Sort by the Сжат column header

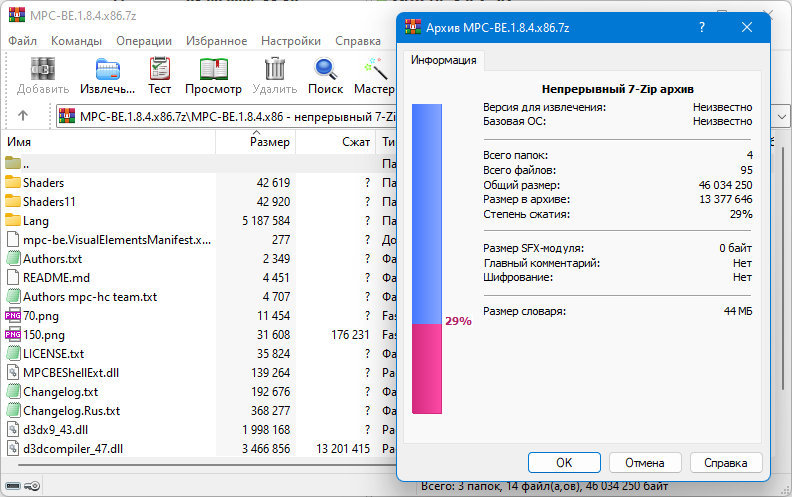[x=335, y=142]
